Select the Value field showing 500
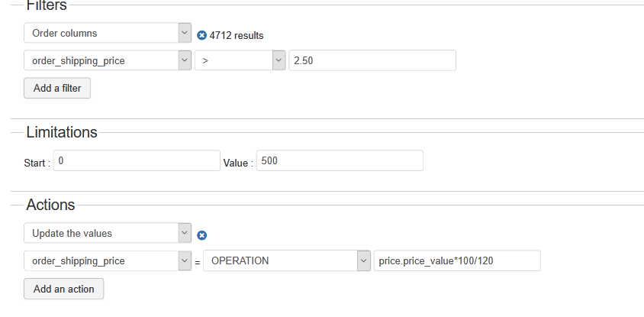 (x=339, y=160)
